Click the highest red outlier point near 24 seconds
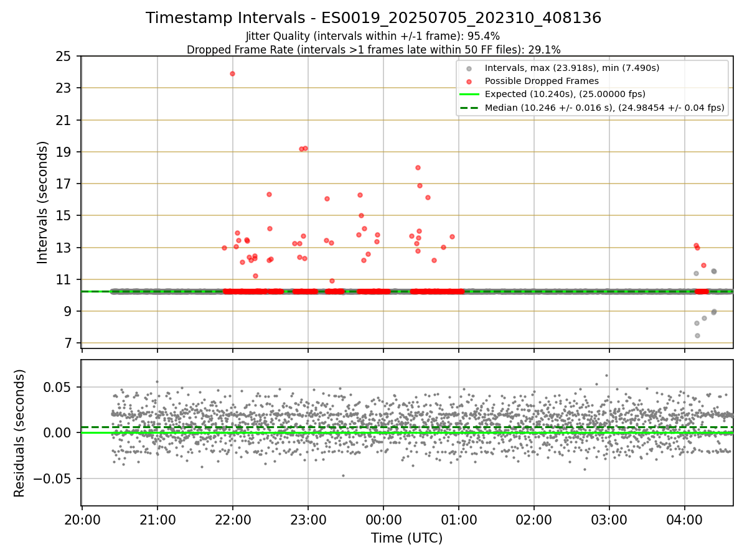747x560 pixels. pyautogui.click(x=232, y=73)
